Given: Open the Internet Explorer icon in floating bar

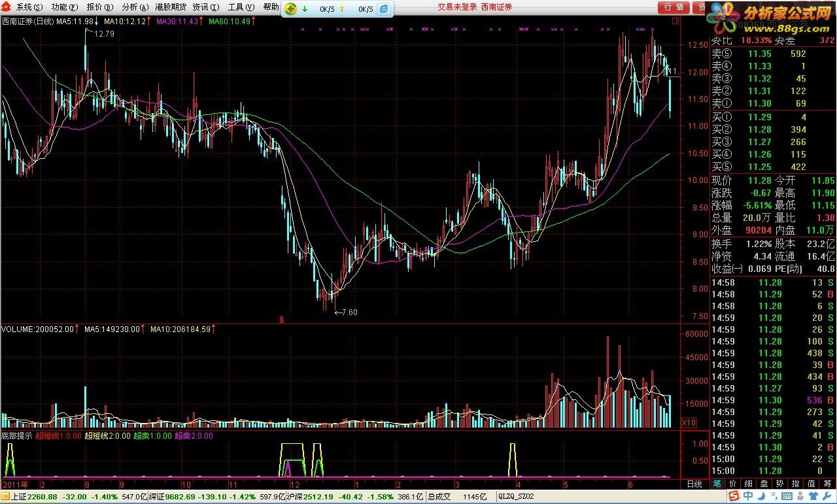Looking at the screenshot, I should [384, 9].
